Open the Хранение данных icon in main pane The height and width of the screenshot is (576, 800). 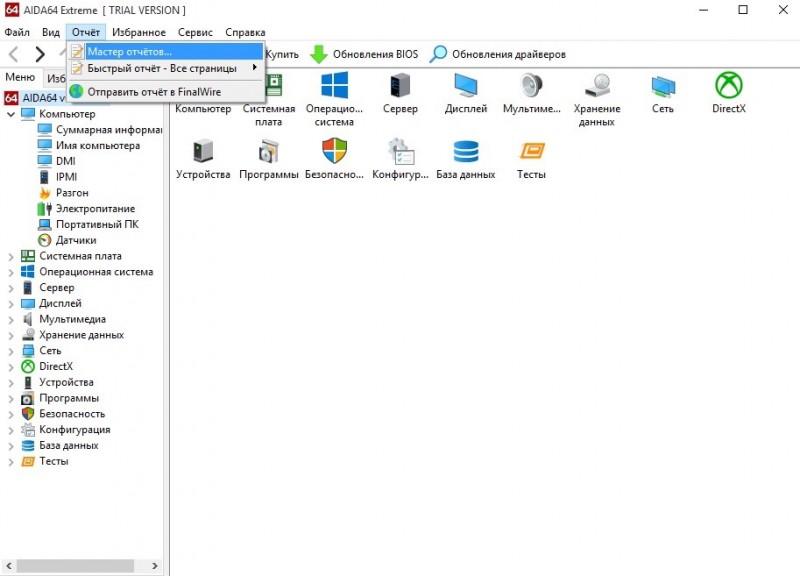click(597, 85)
